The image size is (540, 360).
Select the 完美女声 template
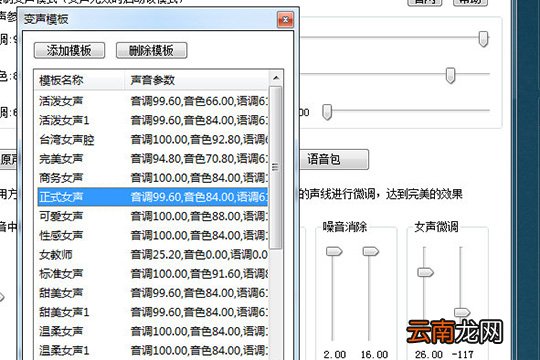[x=152, y=159]
